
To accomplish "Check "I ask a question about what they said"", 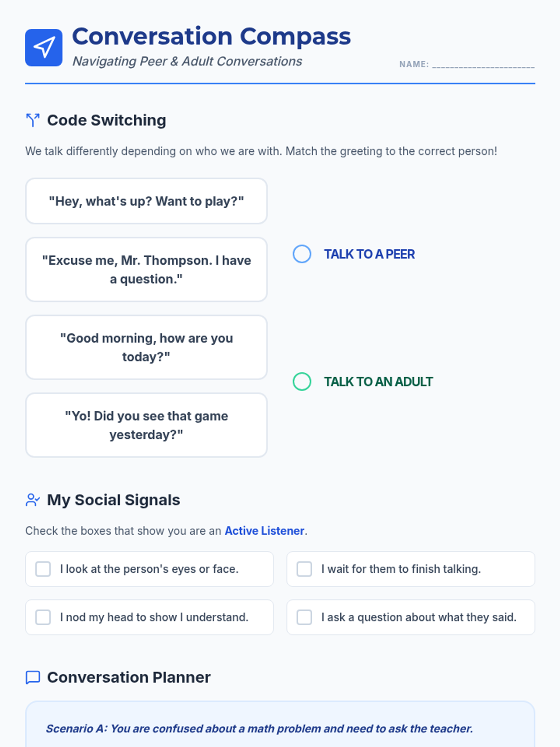I will pyautogui.click(x=304, y=617).
